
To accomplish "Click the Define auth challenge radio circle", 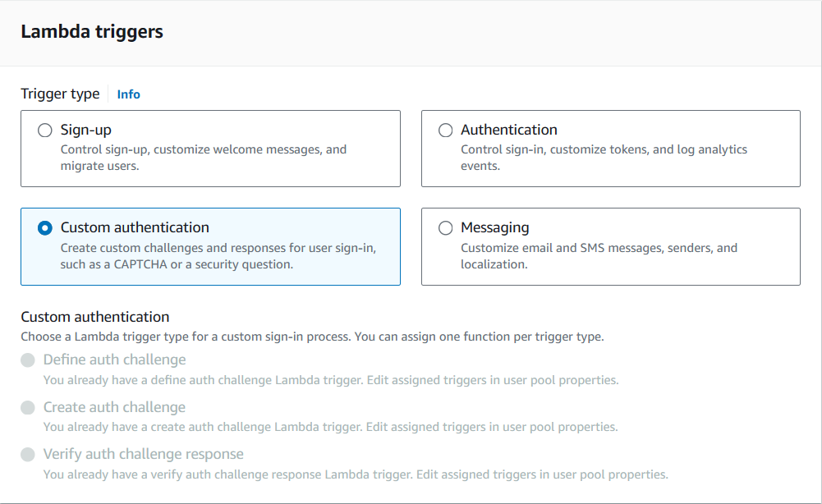I will click(29, 360).
